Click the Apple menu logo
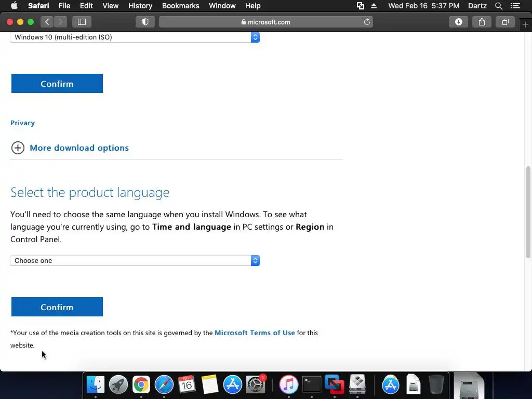The image size is (532, 399). (x=14, y=6)
